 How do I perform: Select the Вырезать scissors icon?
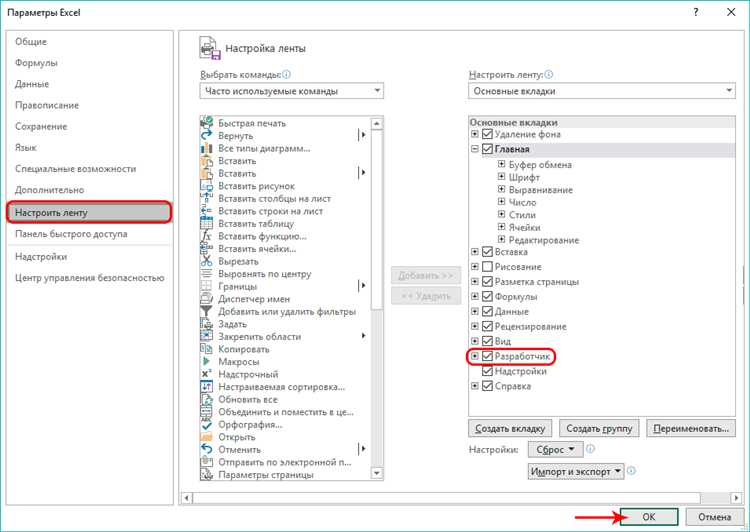207,261
